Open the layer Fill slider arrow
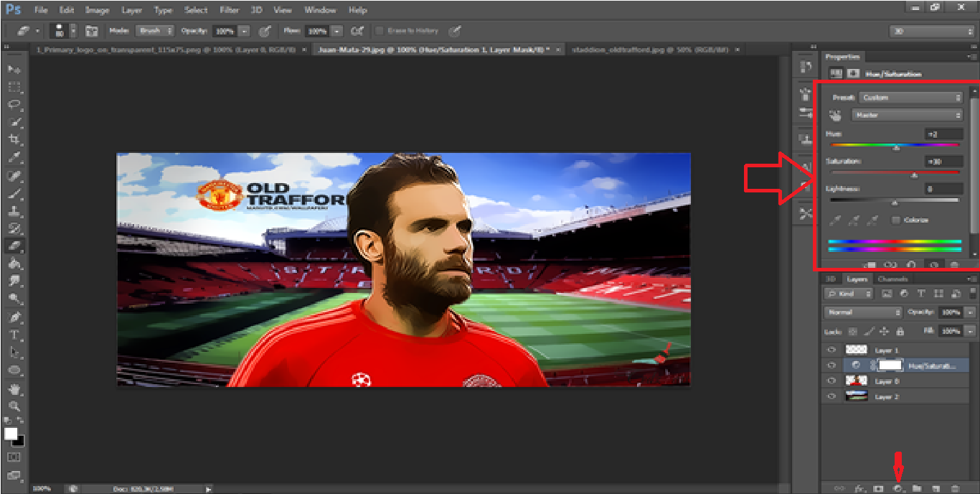Viewport: 980px width, 494px height. (970, 332)
